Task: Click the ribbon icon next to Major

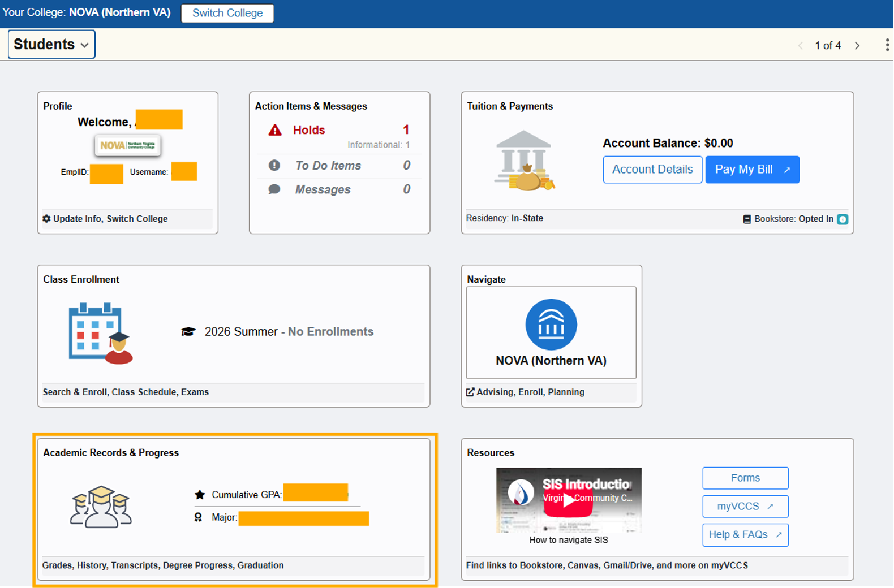Action: (x=198, y=517)
